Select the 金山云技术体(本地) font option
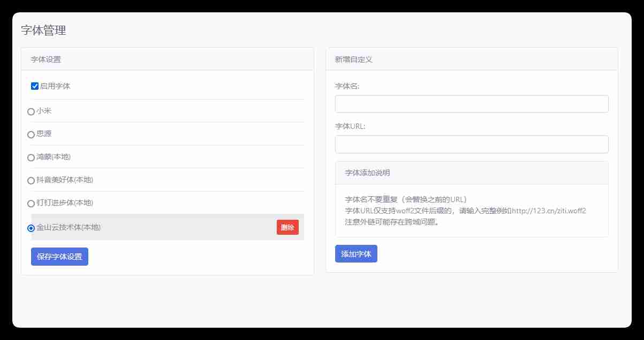 coord(31,227)
